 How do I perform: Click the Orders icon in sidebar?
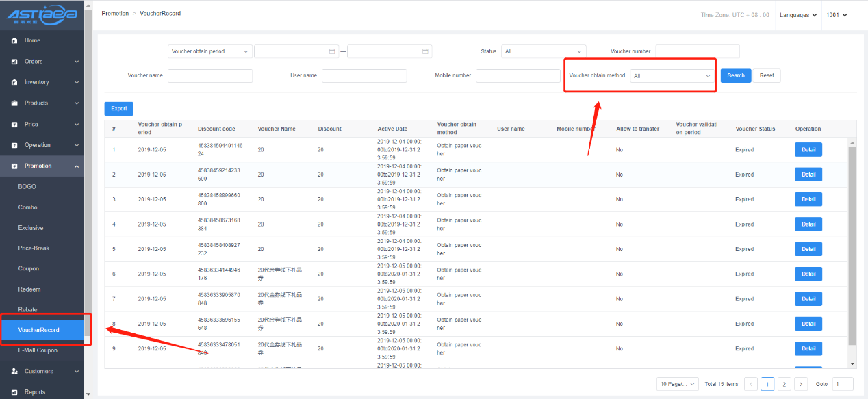coord(14,62)
